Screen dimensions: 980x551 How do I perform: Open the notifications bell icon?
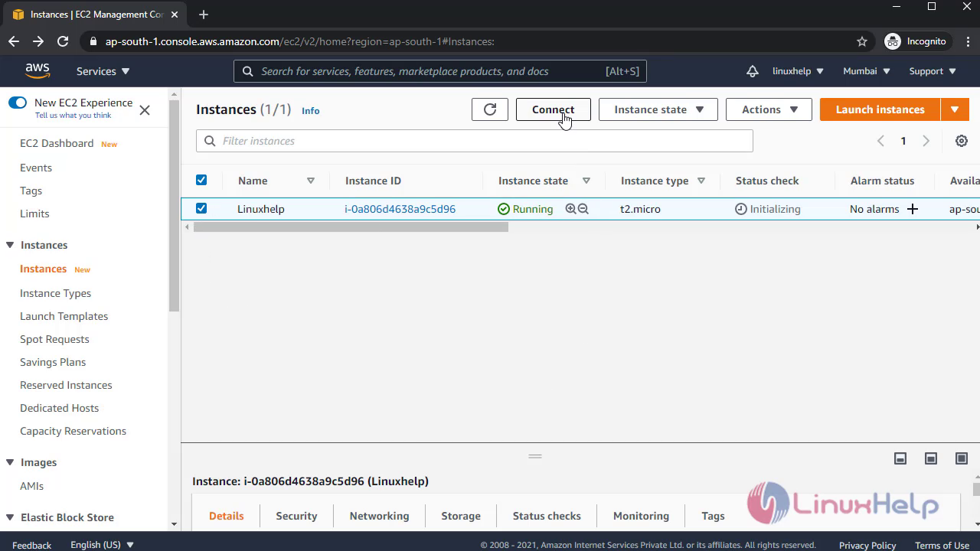click(x=753, y=71)
